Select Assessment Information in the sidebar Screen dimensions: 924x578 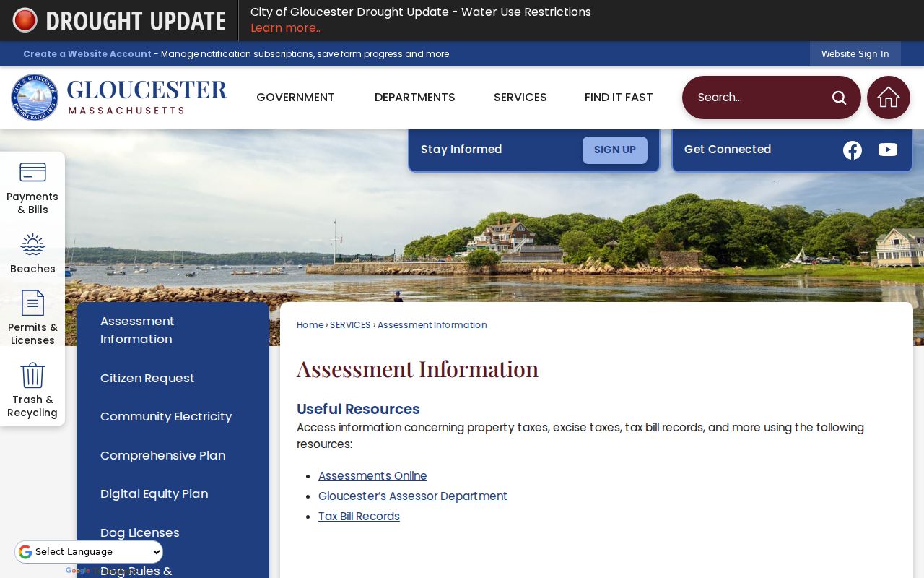pyautogui.click(x=137, y=330)
